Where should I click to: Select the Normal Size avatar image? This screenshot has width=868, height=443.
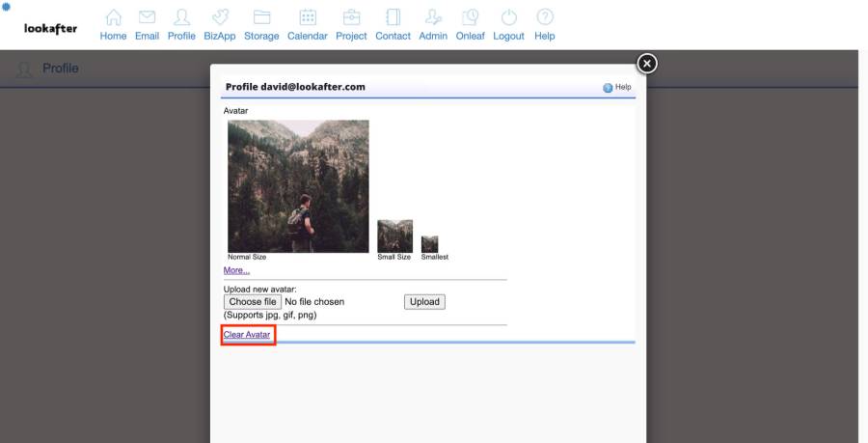click(x=298, y=185)
